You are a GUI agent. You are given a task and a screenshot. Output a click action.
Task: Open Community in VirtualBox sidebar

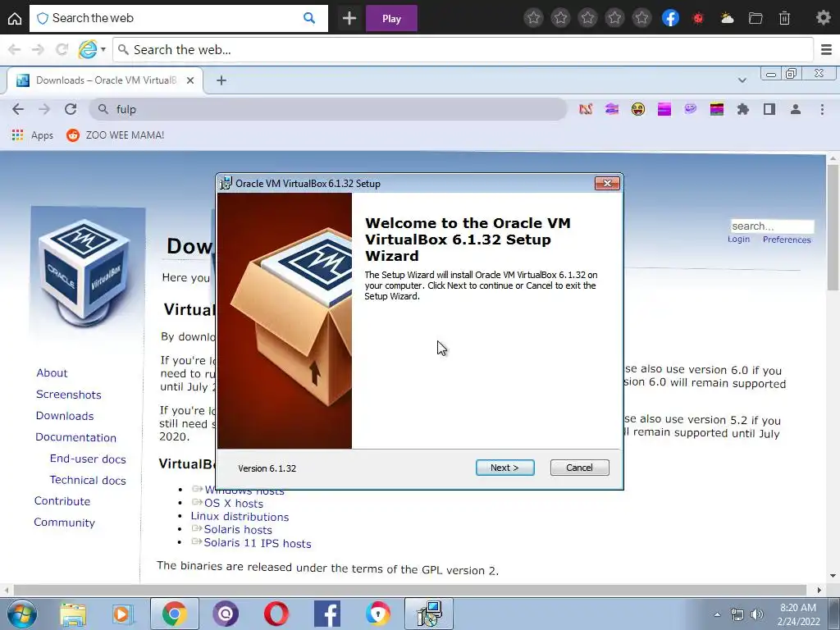(x=64, y=523)
